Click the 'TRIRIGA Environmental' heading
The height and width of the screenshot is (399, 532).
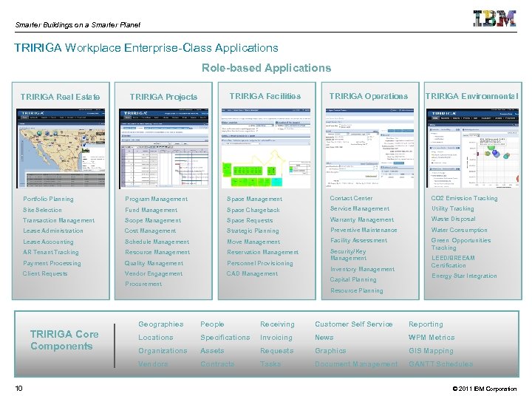(x=471, y=96)
